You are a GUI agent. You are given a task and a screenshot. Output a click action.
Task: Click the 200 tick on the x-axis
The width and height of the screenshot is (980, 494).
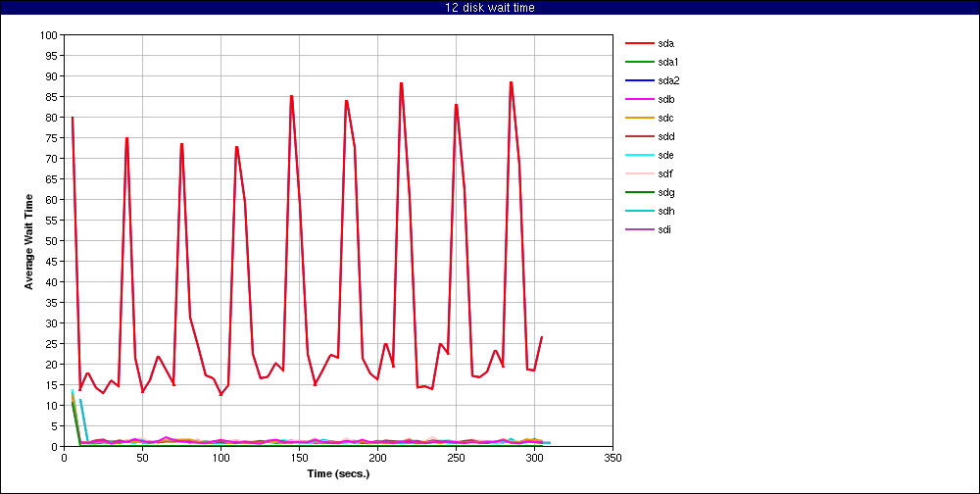[x=377, y=458]
